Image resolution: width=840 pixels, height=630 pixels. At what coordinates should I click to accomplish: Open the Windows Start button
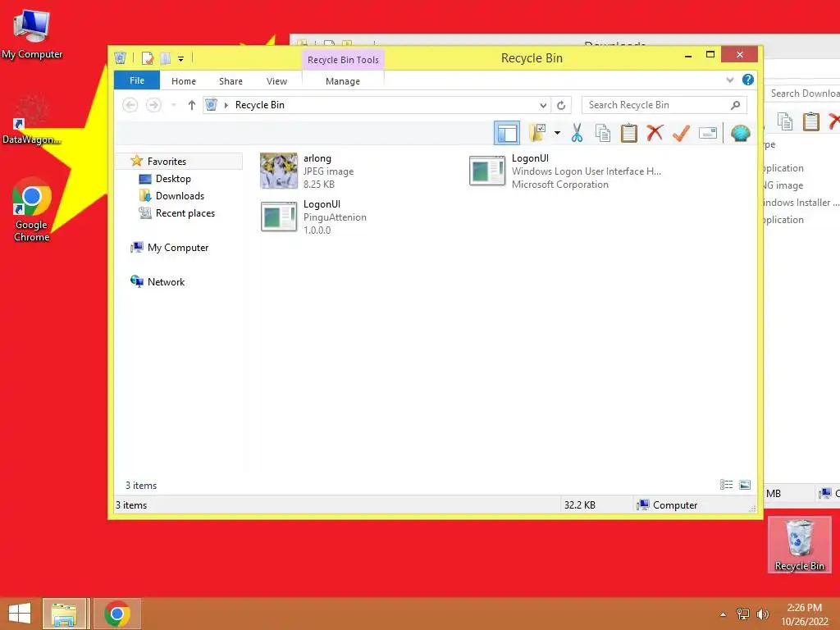20,614
